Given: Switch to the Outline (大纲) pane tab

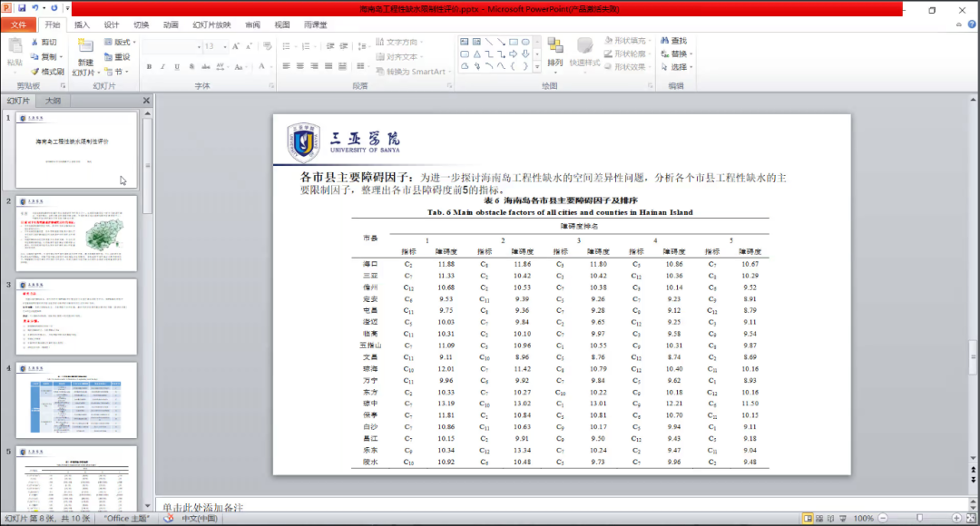Looking at the screenshot, I should pos(53,101).
